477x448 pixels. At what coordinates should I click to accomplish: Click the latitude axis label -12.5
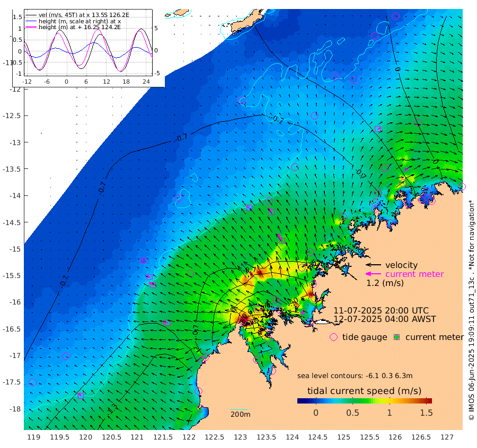coord(12,116)
